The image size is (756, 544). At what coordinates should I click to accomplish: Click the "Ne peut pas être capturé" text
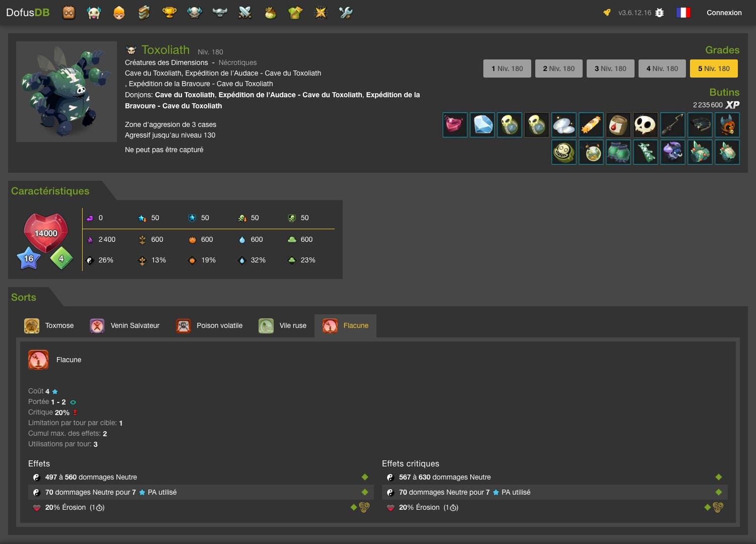tap(164, 150)
